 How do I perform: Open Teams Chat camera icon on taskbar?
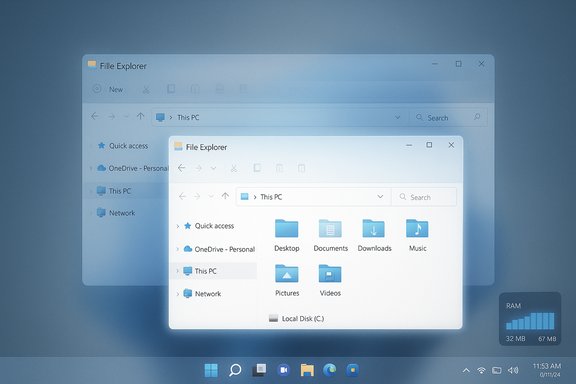[283, 370]
